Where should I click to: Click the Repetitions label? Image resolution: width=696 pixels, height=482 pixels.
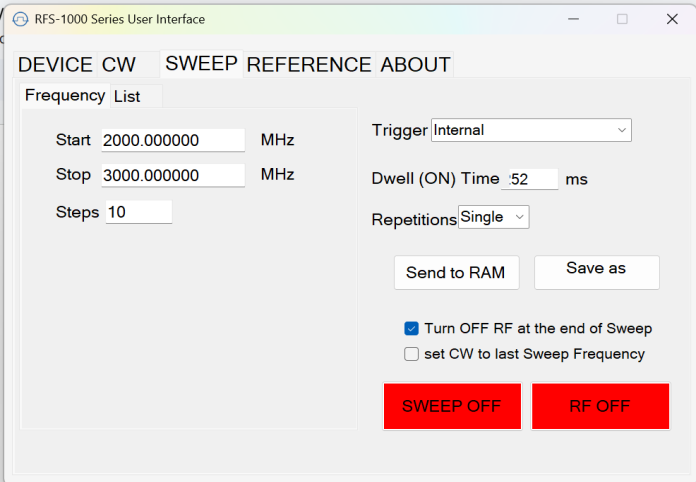pyautogui.click(x=414, y=219)
